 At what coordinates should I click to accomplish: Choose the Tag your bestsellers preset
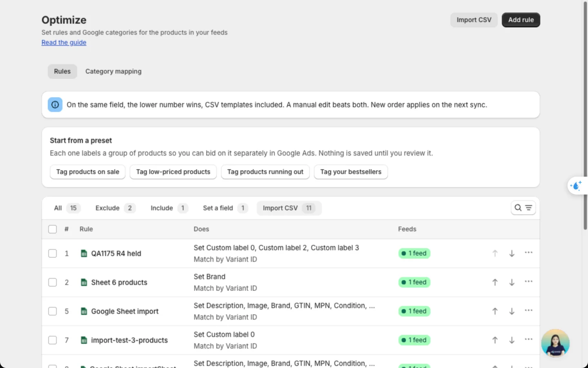click(x=351, y=172)
